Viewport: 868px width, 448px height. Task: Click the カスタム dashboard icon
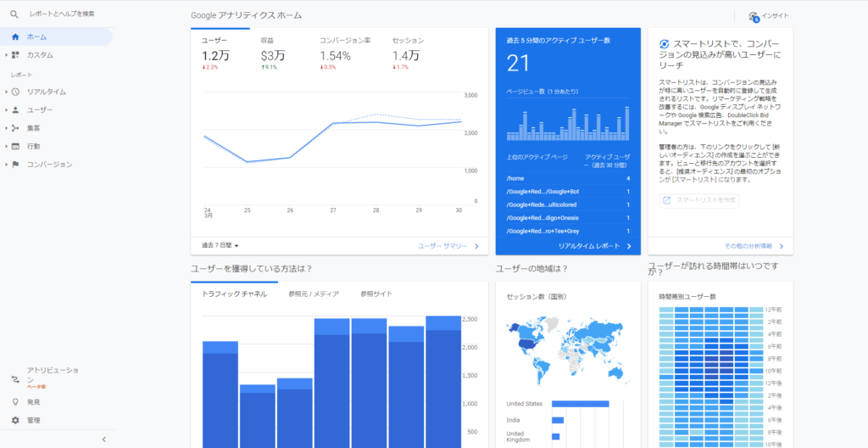pyautogui.click(x=15, y=55)
